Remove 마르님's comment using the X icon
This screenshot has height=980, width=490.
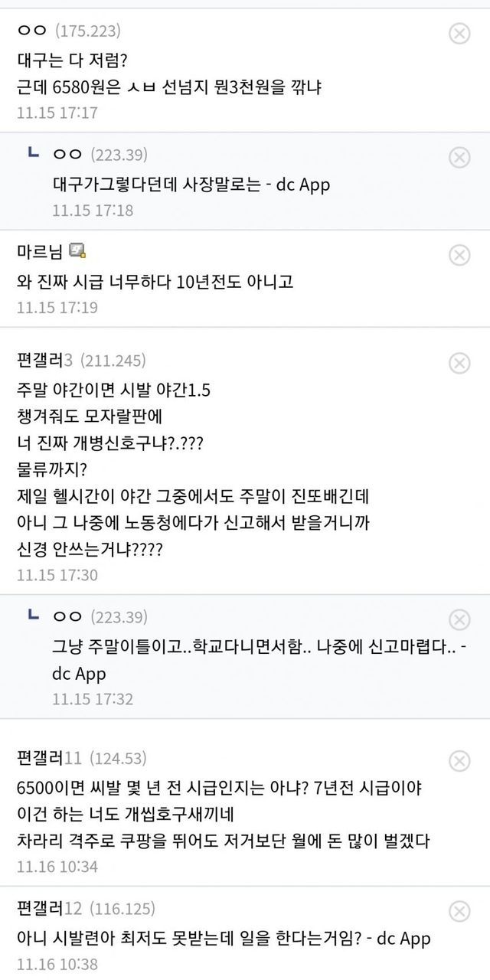point(458,254)
